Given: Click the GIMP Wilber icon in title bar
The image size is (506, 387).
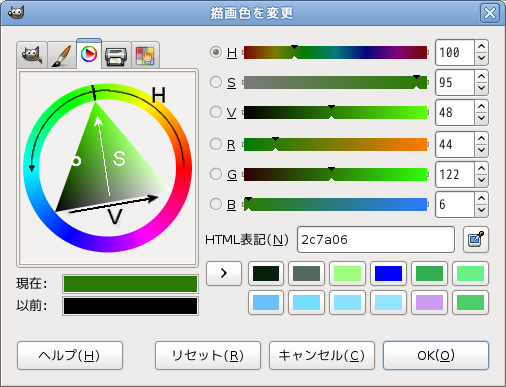Looking at the screenshot, I should (x=16, y=13).
